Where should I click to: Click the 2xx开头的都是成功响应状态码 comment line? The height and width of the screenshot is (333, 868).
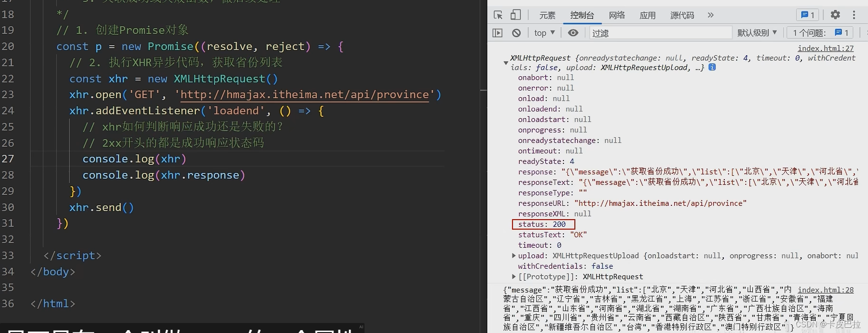[x=173, y=143]
